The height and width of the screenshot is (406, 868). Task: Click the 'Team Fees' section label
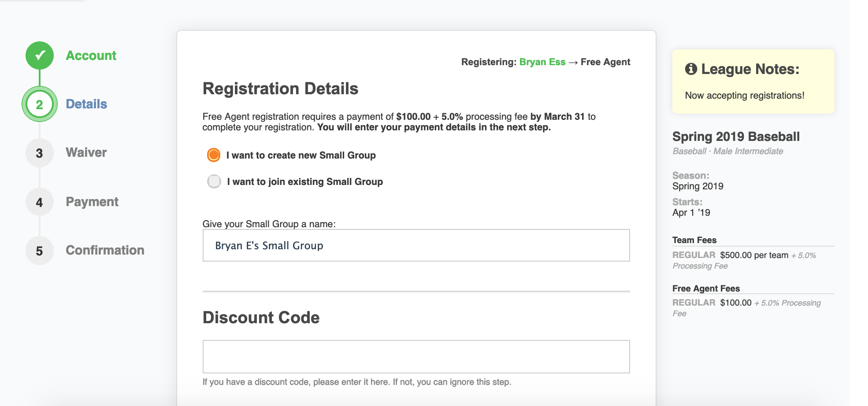coord(694,240)
